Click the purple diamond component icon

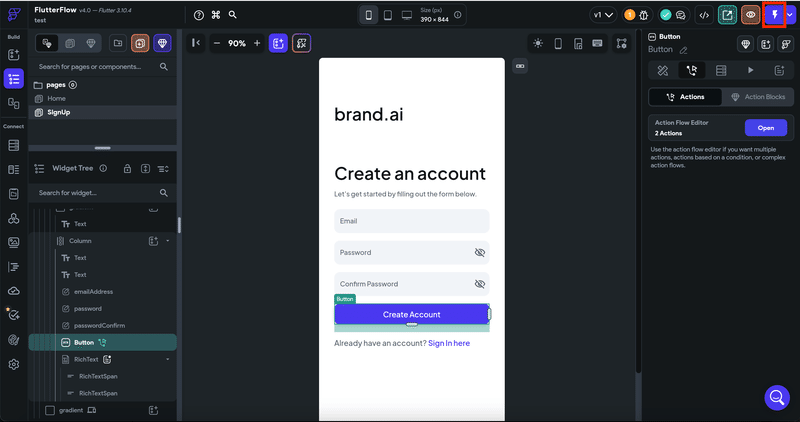pos(162,43)
